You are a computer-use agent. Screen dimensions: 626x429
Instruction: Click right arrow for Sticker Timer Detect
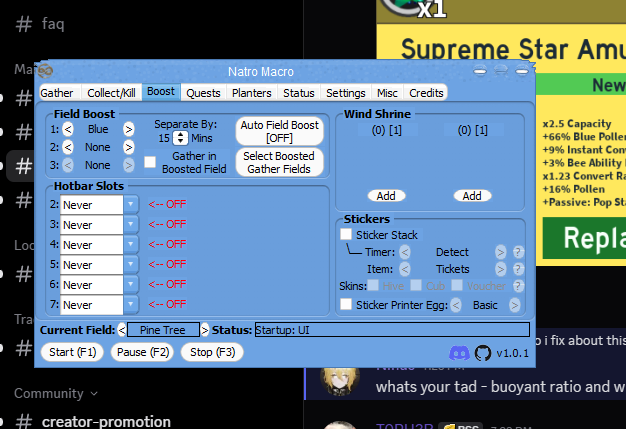[x=500, y=252]
